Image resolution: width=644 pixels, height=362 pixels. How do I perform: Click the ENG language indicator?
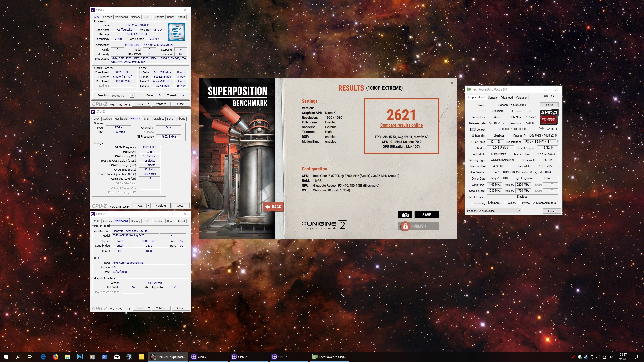pos(611,357)
